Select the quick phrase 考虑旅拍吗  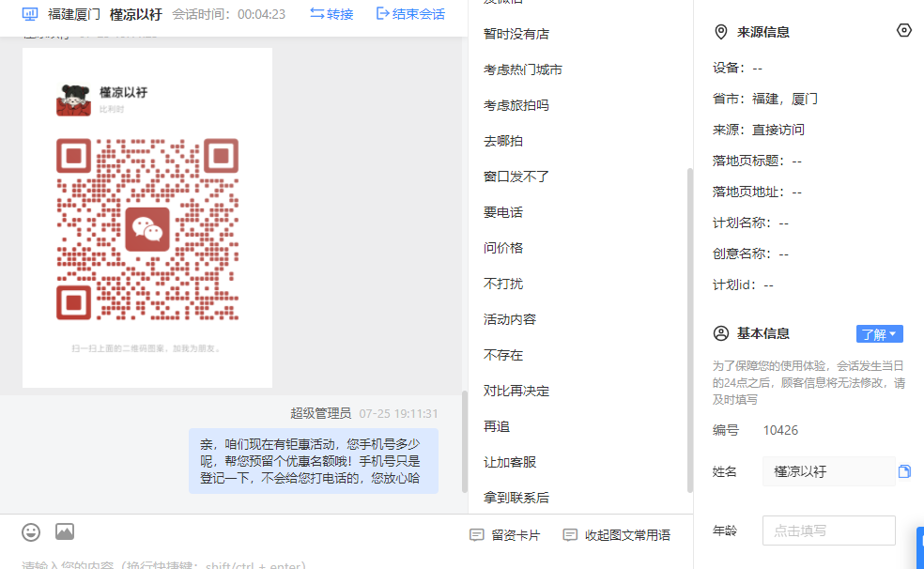(516, 105)
